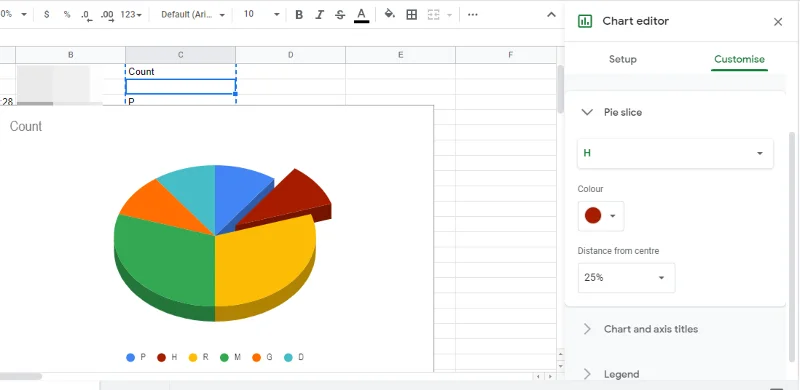
Task: Open the slice colour swatch picker
Action: tap(601, 216)
